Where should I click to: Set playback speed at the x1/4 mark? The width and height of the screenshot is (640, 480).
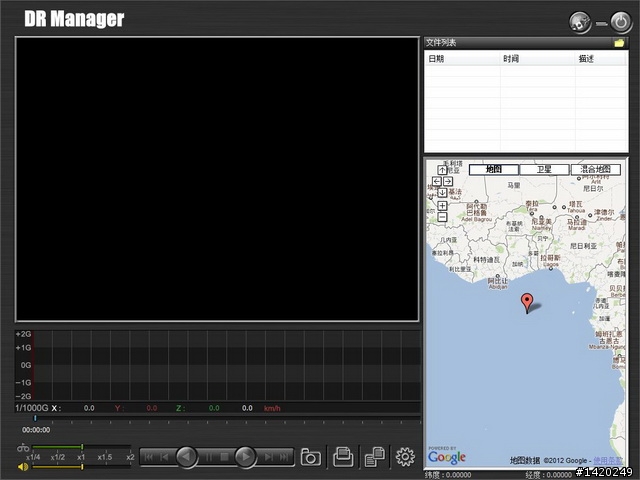[33, 457]
